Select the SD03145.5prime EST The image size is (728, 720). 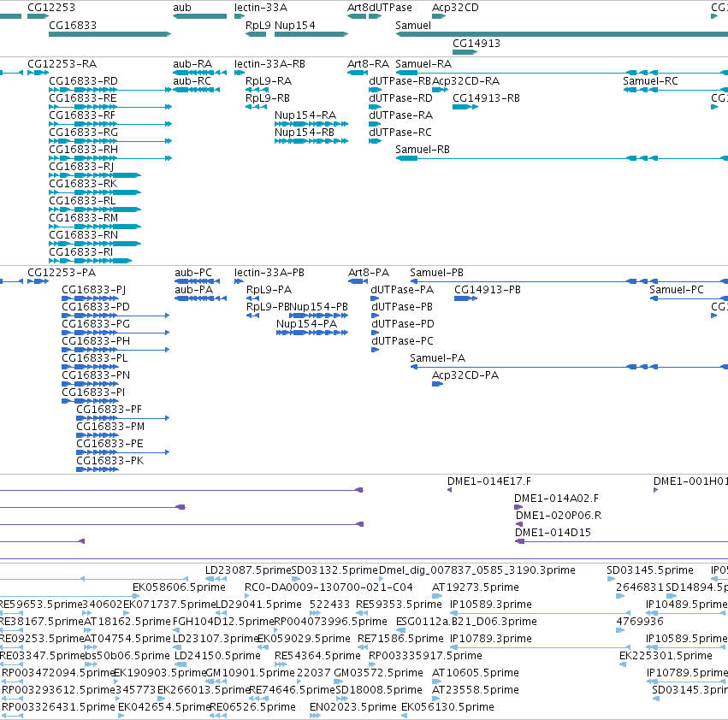[x=650, y=570]
